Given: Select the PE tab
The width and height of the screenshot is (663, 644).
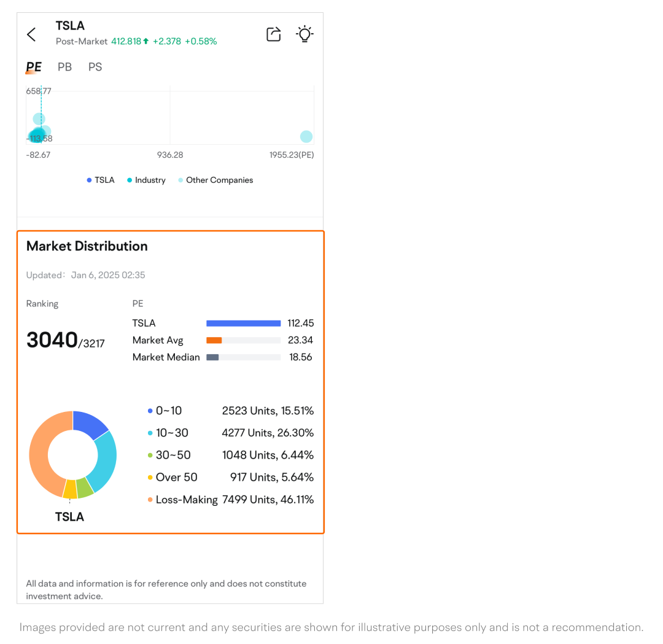Looking at the screenshot, I should tap(34, 67).
